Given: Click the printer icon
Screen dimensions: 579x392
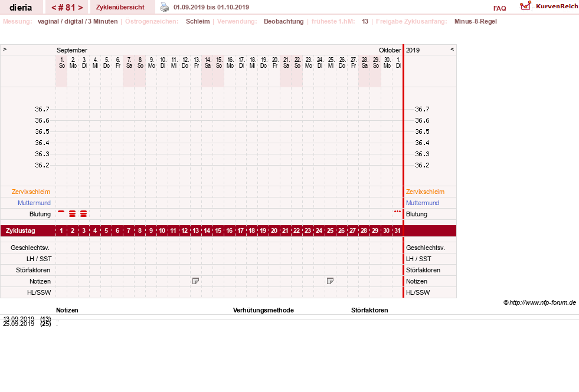Looking at the screenshot, I should point(165,7).
